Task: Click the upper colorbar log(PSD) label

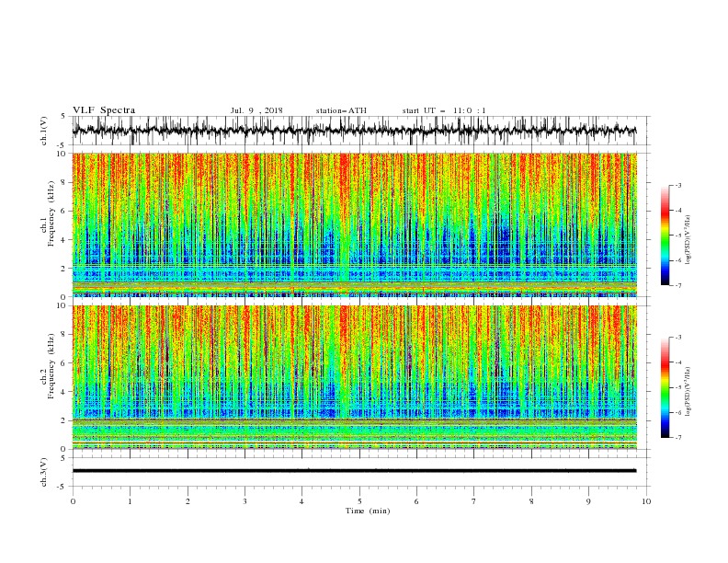Action: click(688, 240)
